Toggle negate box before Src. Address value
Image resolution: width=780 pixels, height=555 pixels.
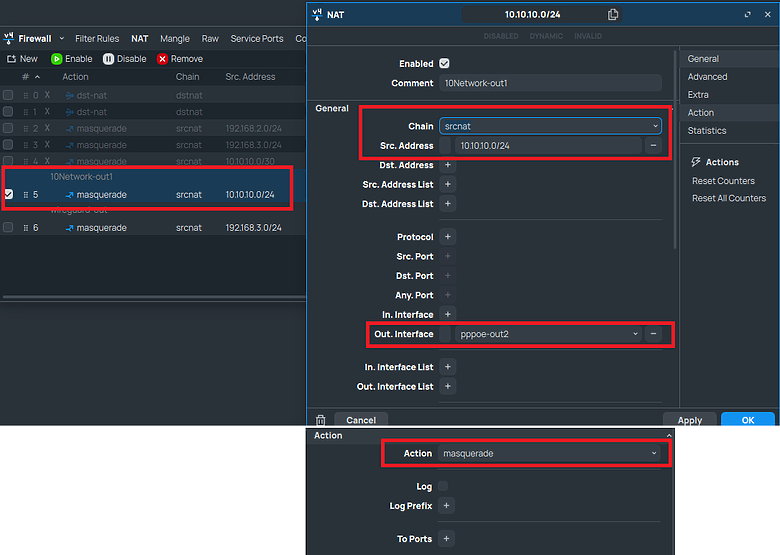pyautogui.click(x=445, y=146)
